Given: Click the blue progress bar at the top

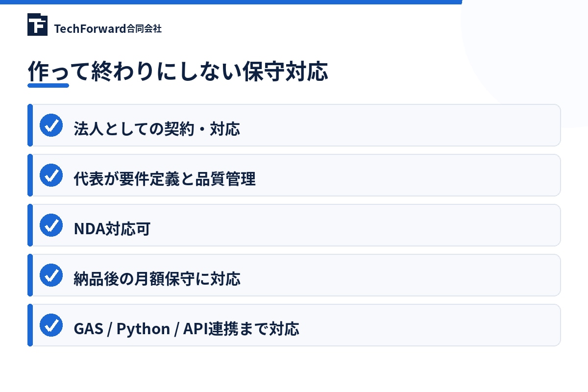Looking at the screenshot, I should [x=231, y=2].
